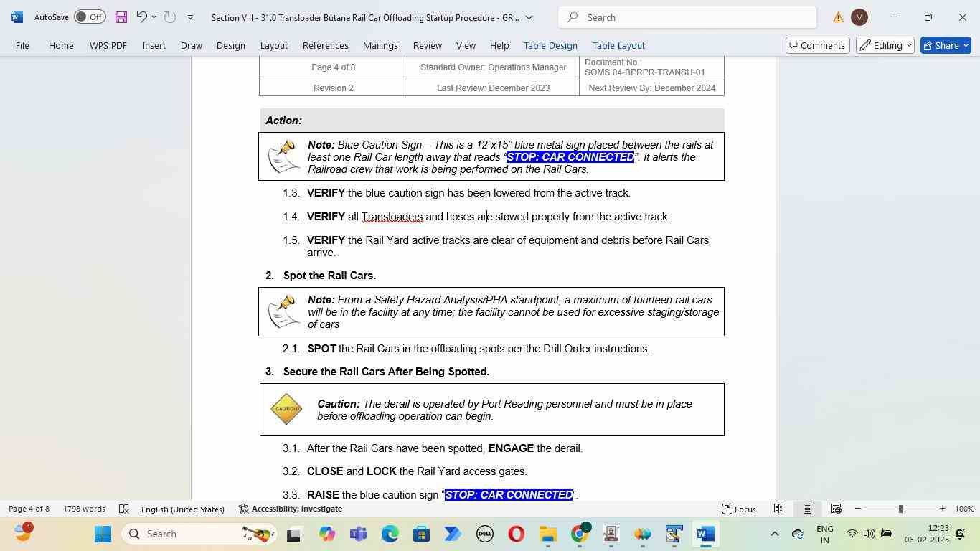Select the Design tab
This screenshot has width=980, height=551.
230,45
